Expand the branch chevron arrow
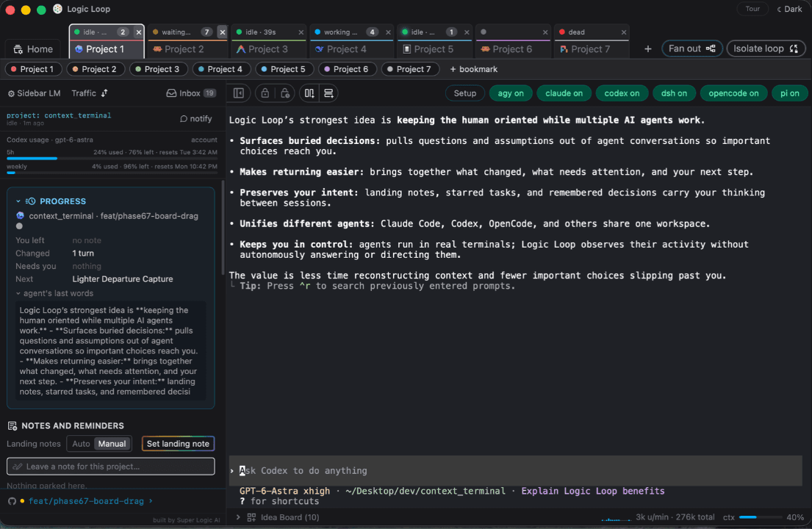 point(151,501)
